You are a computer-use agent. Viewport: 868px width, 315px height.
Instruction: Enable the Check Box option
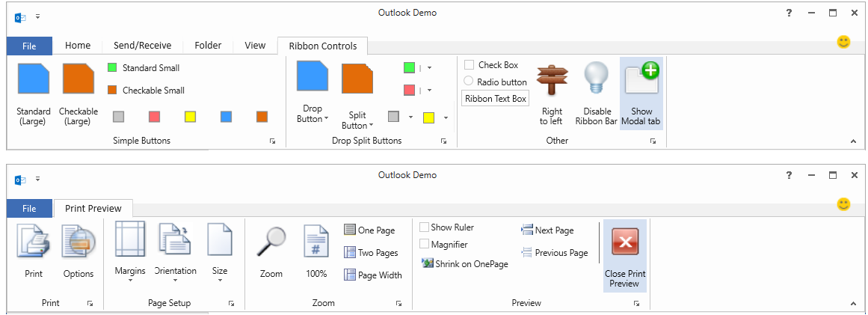coord(470,65)
